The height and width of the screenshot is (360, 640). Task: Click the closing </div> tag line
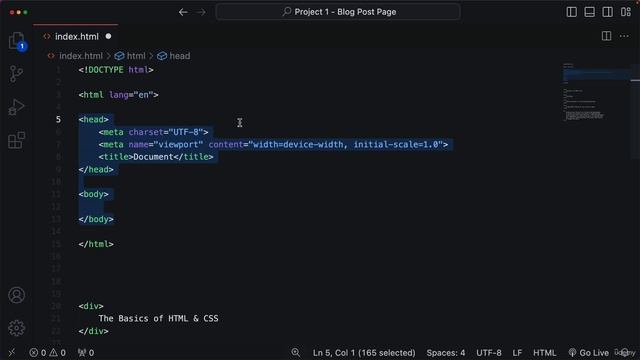pyautogui.click(x=93, y=331)
